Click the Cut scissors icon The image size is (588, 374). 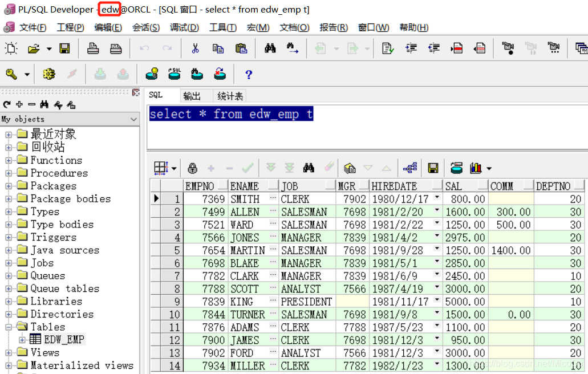(x=195, y=48)
